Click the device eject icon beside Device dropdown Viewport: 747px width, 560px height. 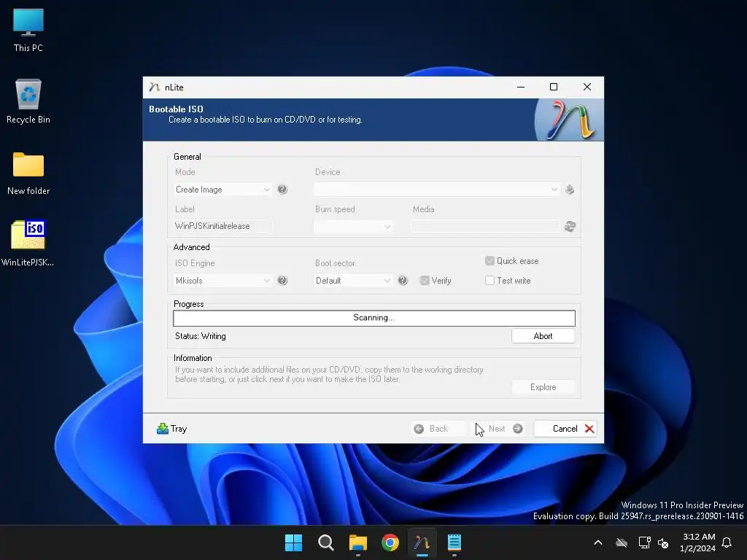(570, 190)
